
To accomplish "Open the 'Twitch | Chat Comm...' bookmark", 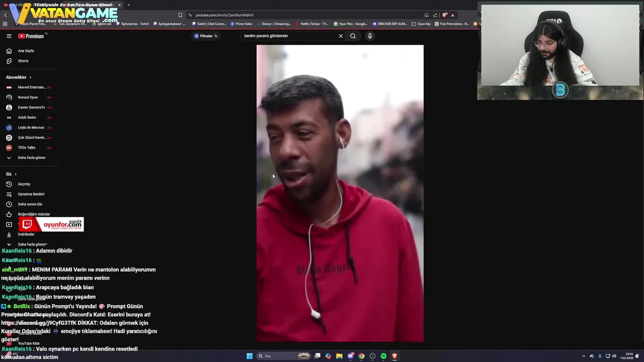I will click(x=209, y=24).
